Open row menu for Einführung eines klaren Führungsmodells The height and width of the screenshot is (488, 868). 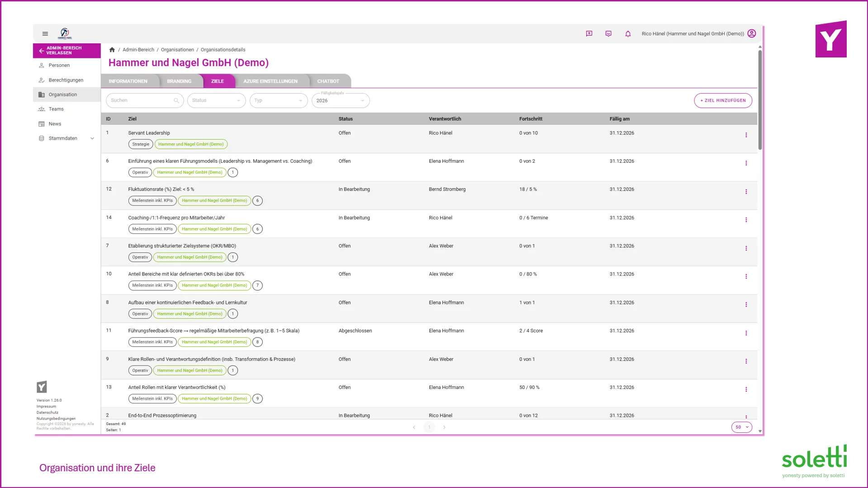746,163
